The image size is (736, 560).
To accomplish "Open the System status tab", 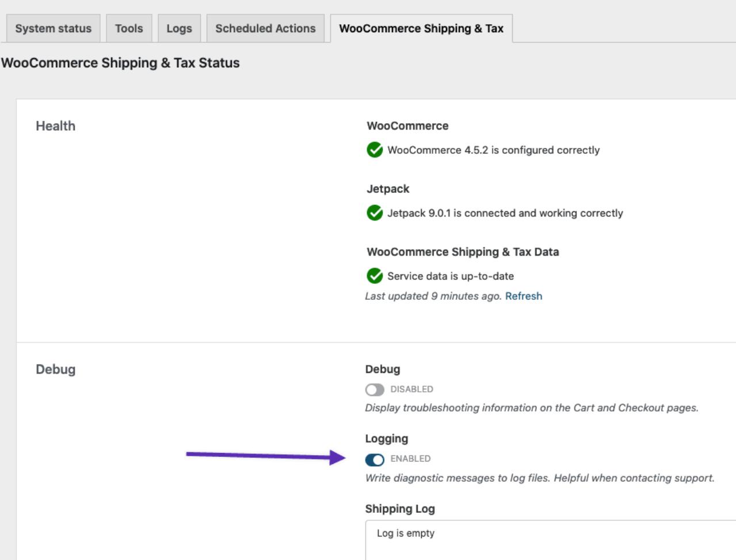I will coord(53,28).
